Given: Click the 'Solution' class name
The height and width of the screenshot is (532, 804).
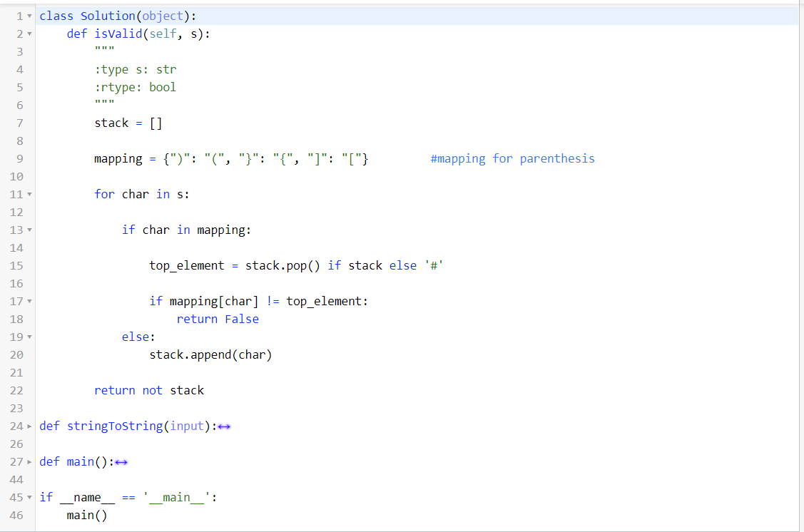Looking at the screenshot, I should click(108, 16).
